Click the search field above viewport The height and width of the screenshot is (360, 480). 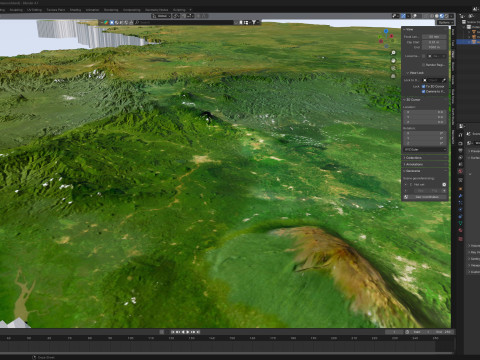click(x=183, y=22)
